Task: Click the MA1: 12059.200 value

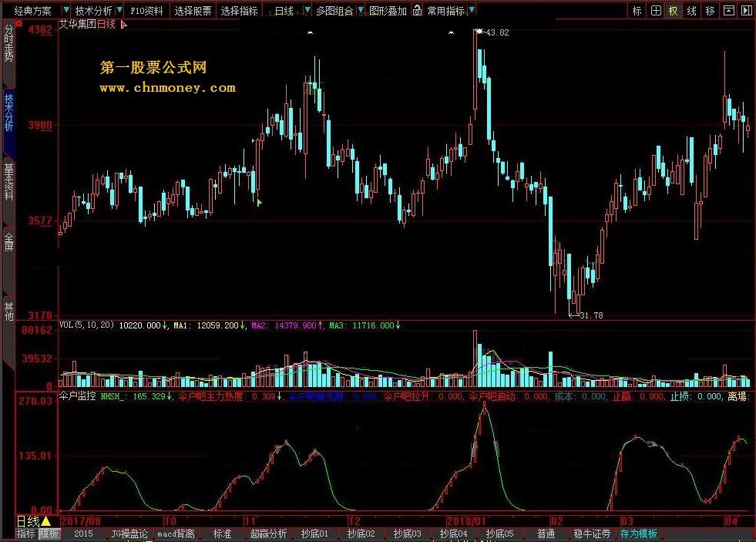Action: (209, 325)
